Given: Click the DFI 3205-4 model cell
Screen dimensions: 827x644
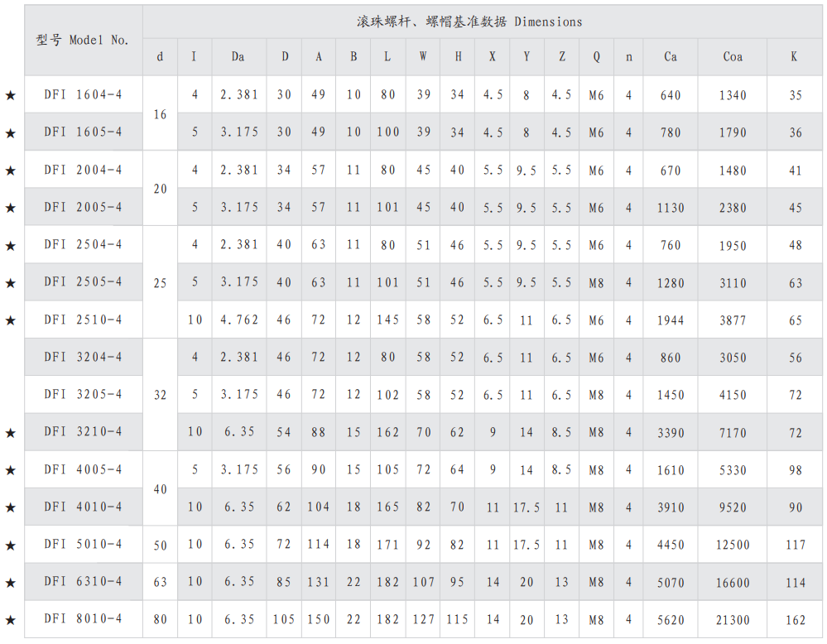Looking at the screenshot, I should (x=83, y=394).
